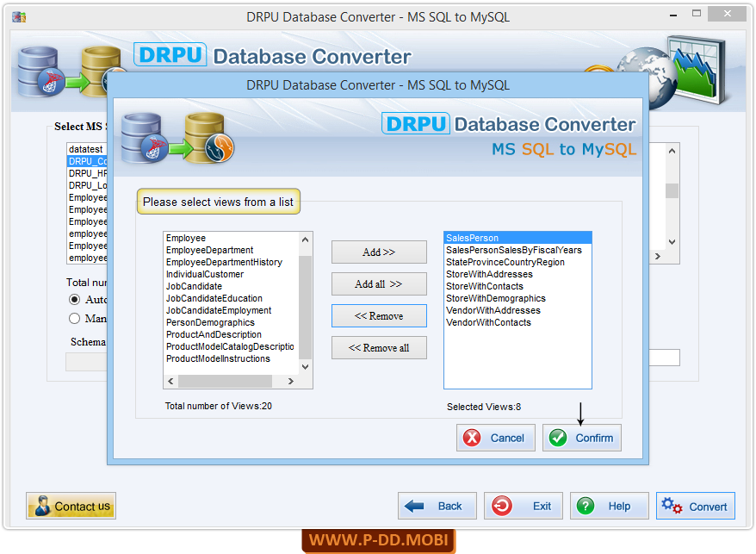756x554 pixels.
Task: Select StoreWithAddresses in selected views
Action: 517,274
